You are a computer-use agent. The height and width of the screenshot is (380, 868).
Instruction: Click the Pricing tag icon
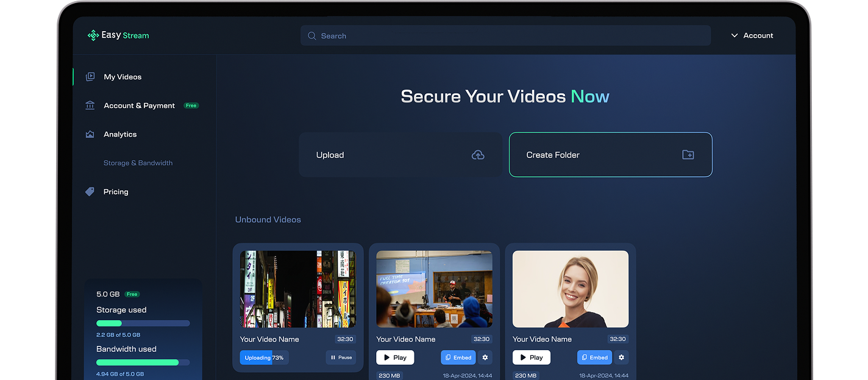click(x=90, y=192)
